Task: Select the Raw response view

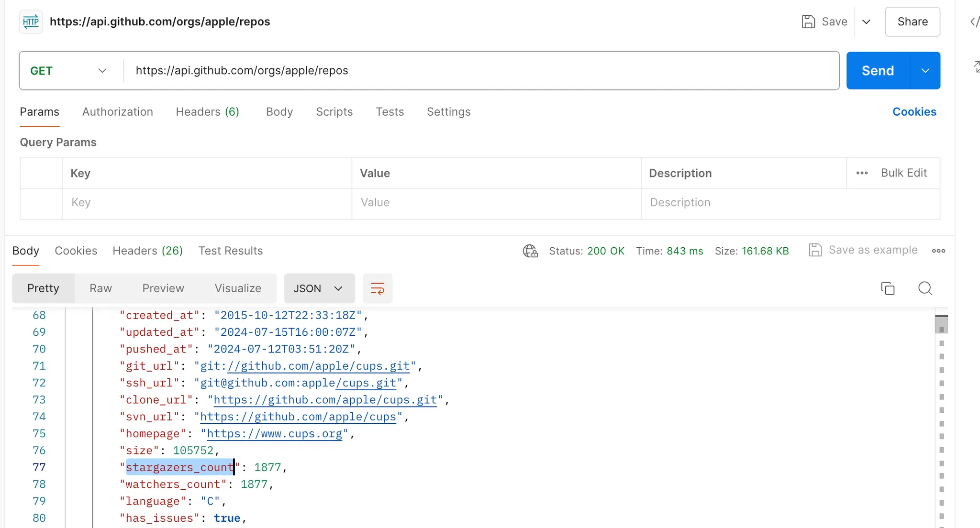Action: tap(100, 288)
